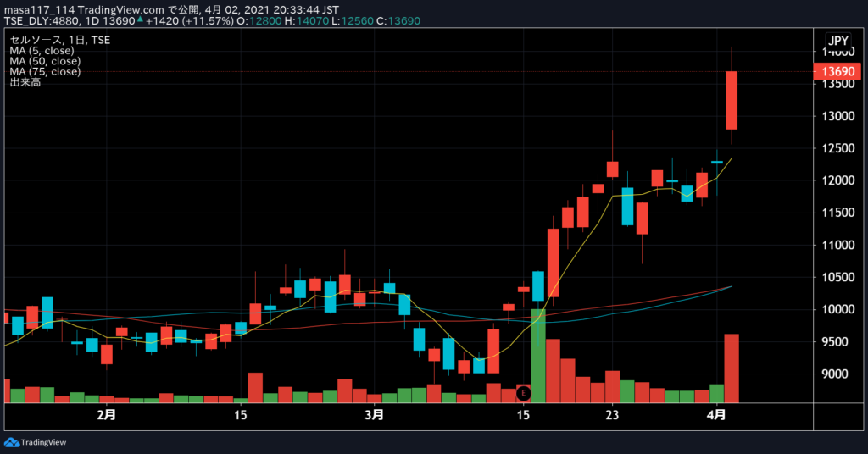Click the close value C:13690 in header

[x=398, y=21]
